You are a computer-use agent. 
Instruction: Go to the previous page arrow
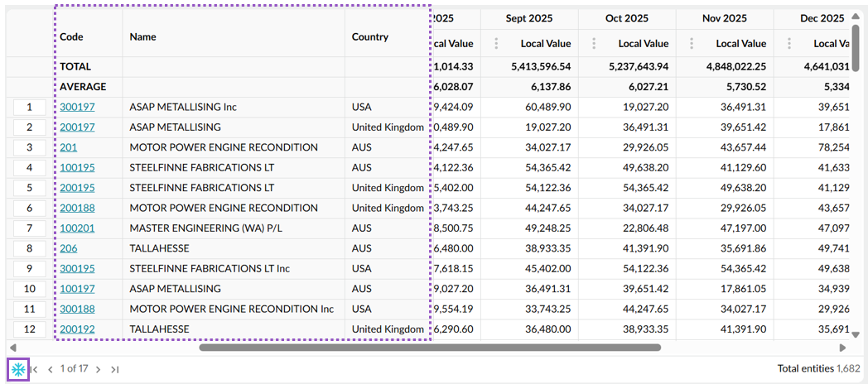tap(50, 370)
